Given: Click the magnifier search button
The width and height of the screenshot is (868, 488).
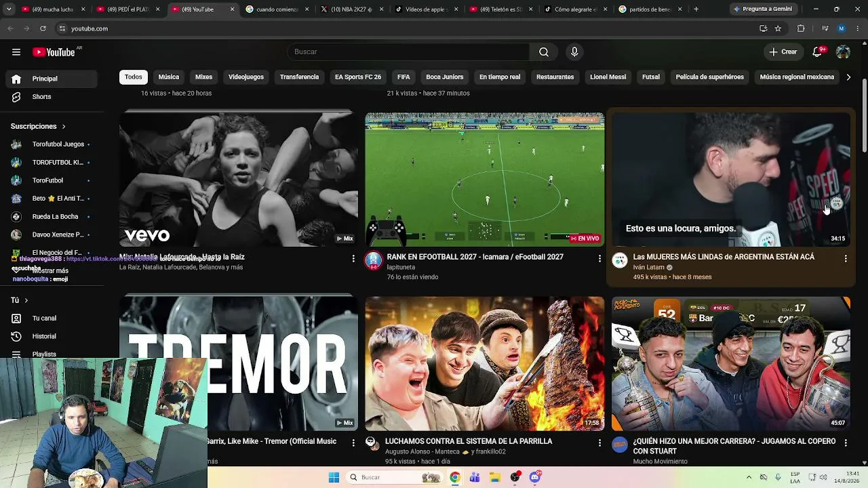Looking at the screenshot, I should click(x=544, y=52).
